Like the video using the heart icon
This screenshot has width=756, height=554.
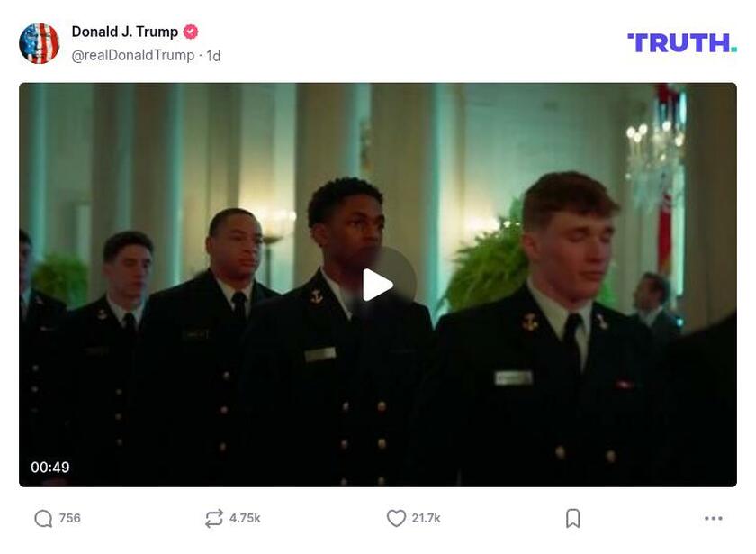(397, 517)
